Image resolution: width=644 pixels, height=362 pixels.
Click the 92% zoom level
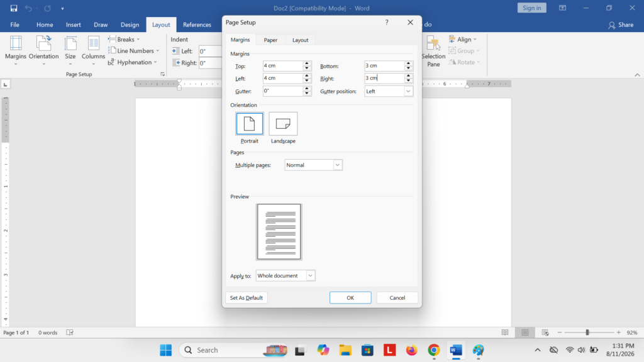[632, 332]
